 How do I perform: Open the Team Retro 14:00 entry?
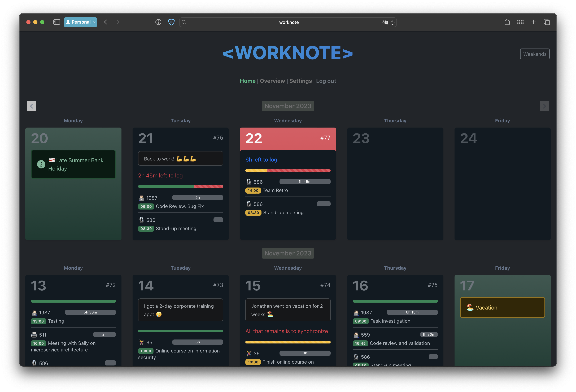pyautogui.click(x=275, y=190)
